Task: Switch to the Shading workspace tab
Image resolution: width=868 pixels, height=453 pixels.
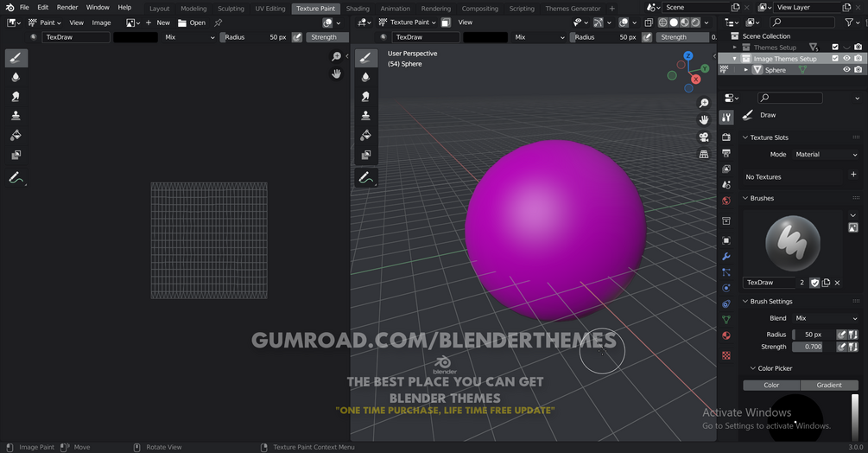Action: (x=358, y=9)
